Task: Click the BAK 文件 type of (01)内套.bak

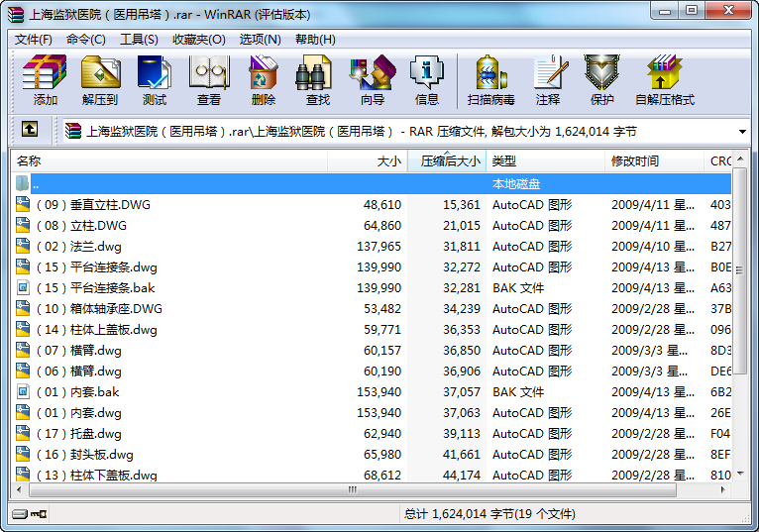Action: 518,392
